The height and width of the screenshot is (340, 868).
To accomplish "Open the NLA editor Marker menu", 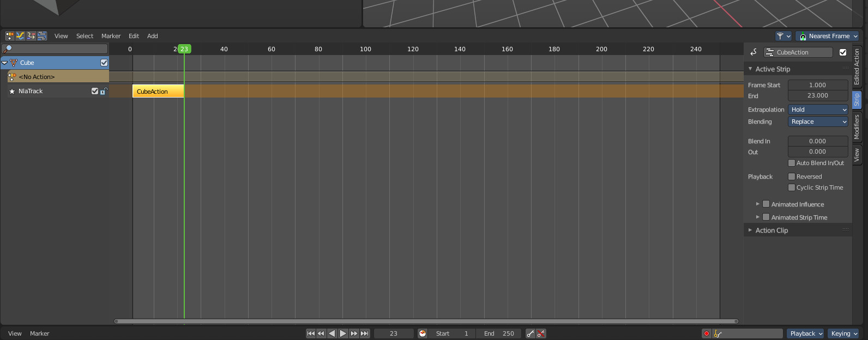I will (111, 36).
